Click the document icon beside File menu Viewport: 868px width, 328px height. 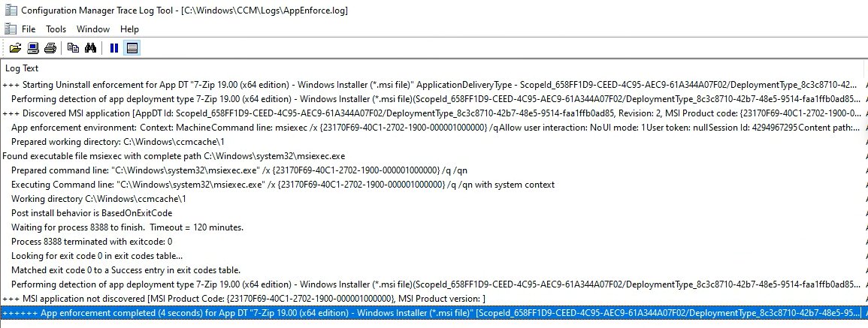coord(10,29)
